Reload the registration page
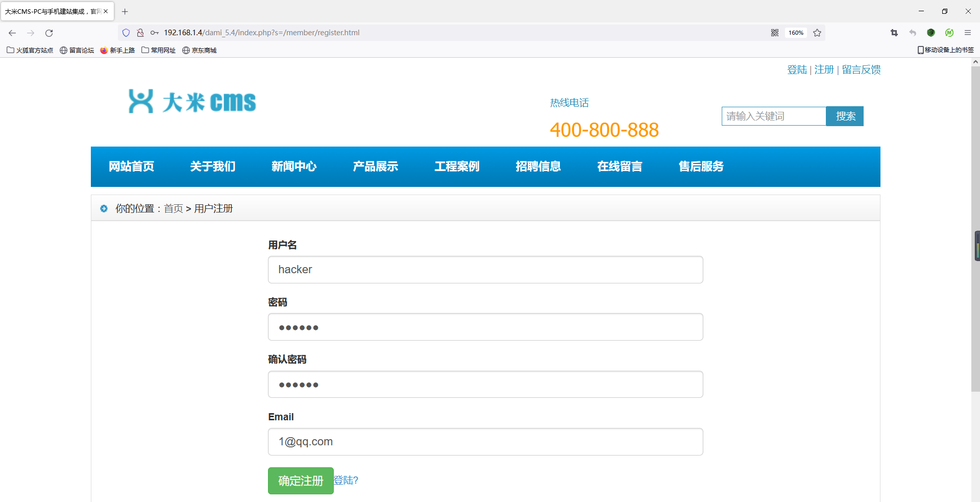 pos(49,33)
